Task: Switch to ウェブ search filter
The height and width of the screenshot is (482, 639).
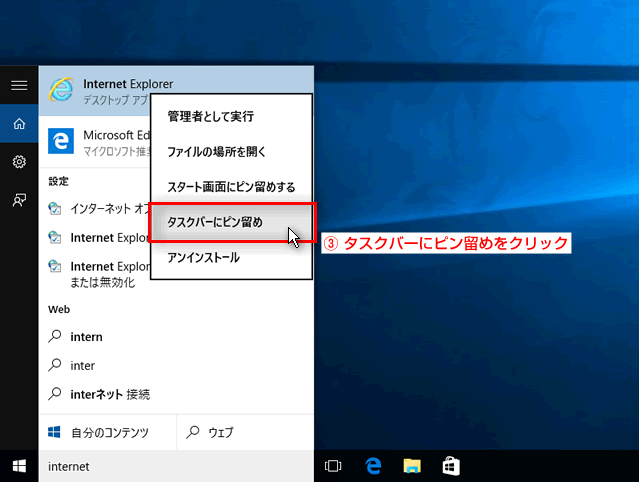Action: pos(245,432)
